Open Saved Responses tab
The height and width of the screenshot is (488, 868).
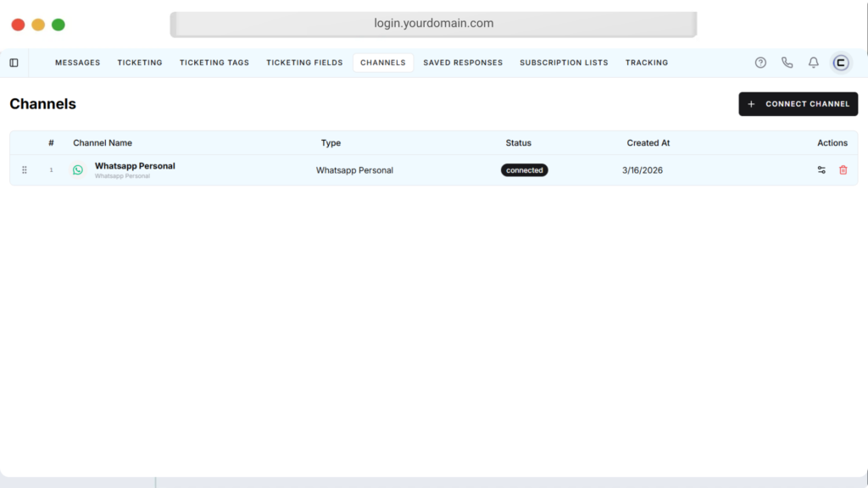[x=463, y=63]
